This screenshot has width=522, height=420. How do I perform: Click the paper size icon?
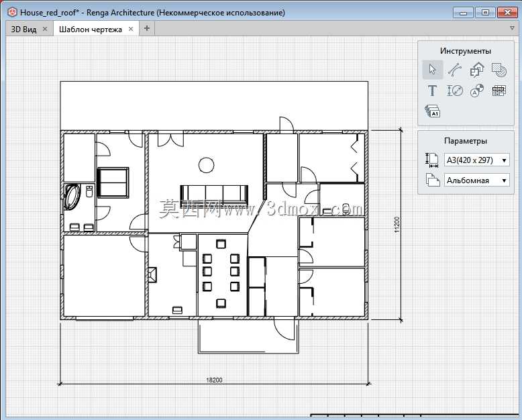(432, 160)
